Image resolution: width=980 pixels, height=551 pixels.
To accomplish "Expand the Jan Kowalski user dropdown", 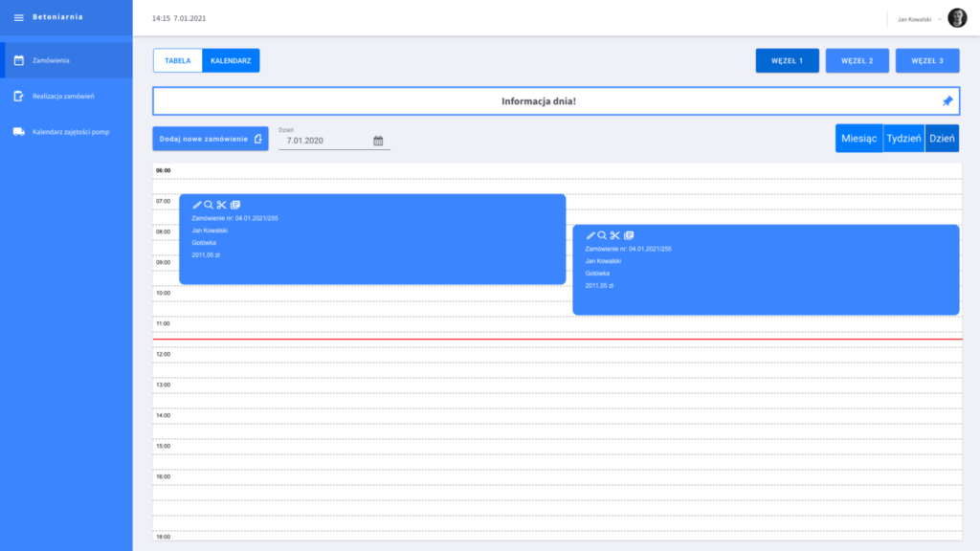I will tap(939, 19).
